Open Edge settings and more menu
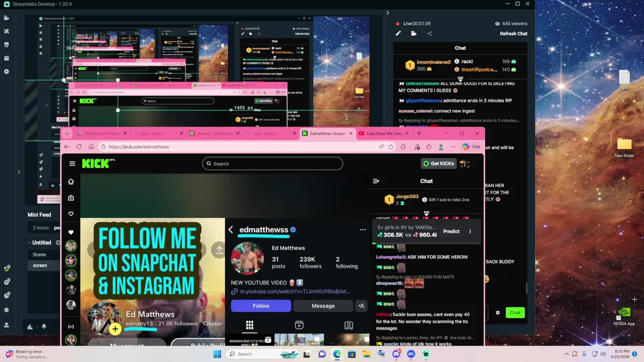 pos(453,147)
